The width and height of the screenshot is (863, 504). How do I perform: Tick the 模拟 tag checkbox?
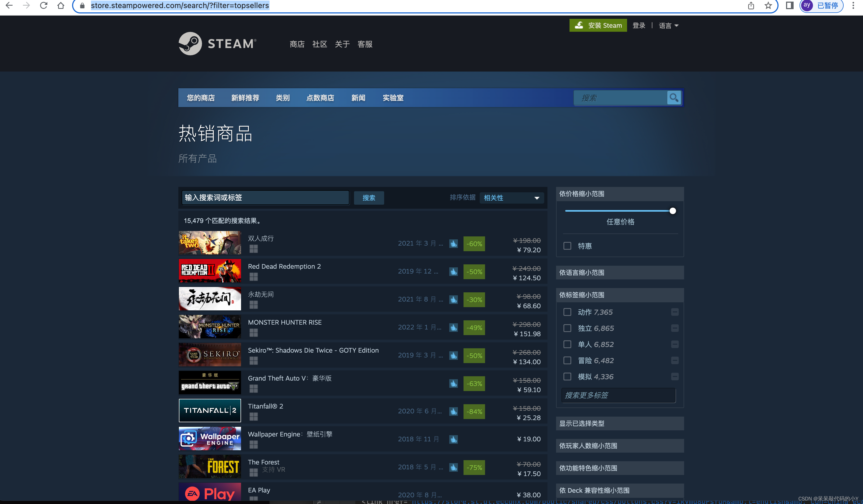click(x=567, y=377)
